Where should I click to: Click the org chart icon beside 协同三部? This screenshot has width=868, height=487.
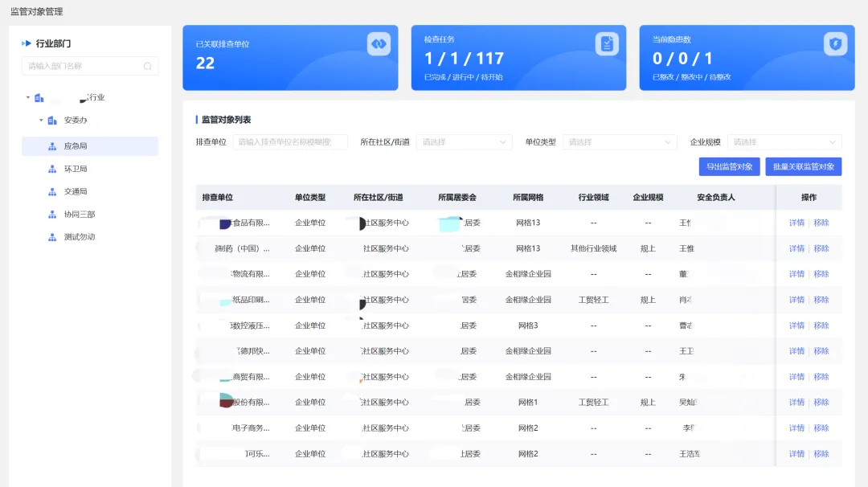[52, 215]
